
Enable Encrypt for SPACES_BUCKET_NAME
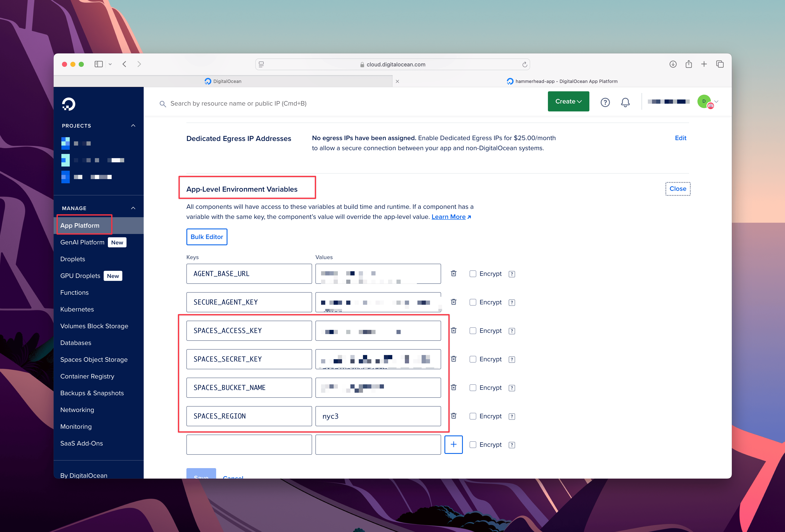coord(473,387)
